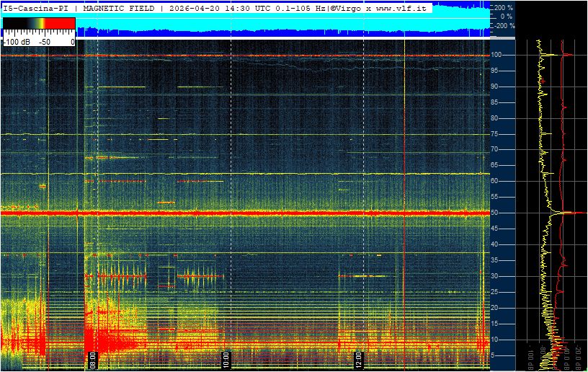Image resolution: width=588 pixels, height=372 pixels.
Task: Click the 30 Hz frequency axis label
Action: click(495, 276)
